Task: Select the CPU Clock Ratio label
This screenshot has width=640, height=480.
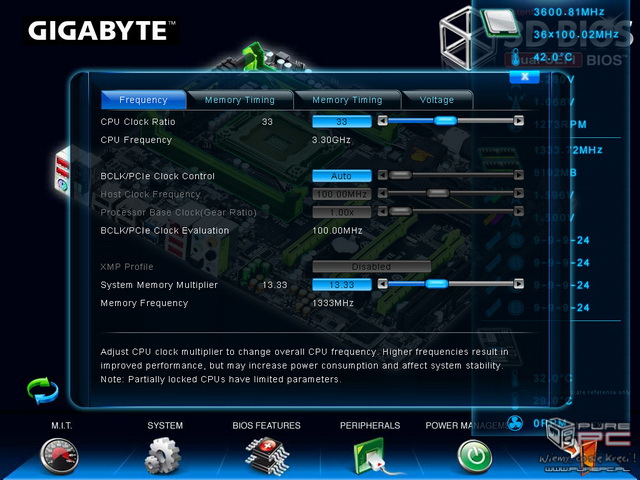Action: (138, 122)
